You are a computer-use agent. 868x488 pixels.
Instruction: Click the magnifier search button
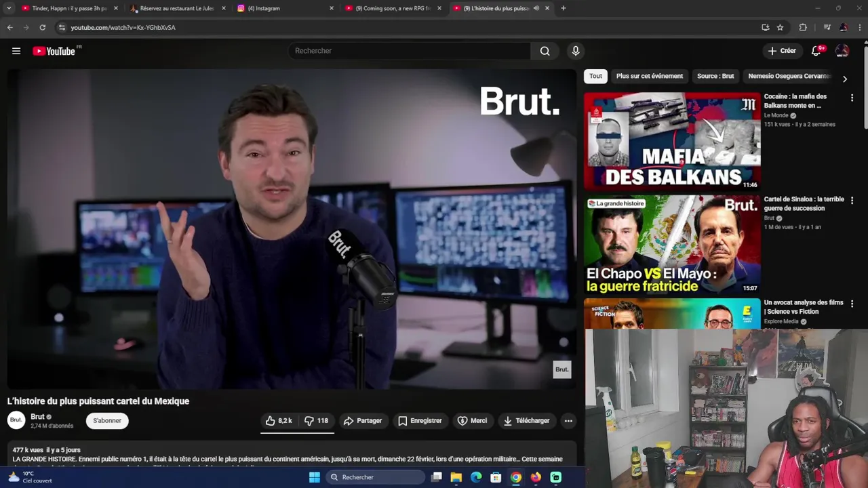545,51
